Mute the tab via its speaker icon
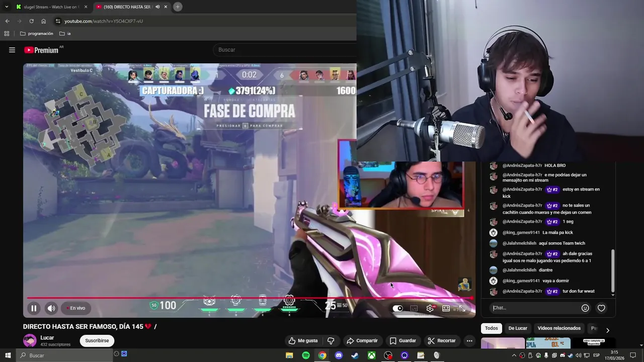The image size is (644, 362). tap(157, 7)
